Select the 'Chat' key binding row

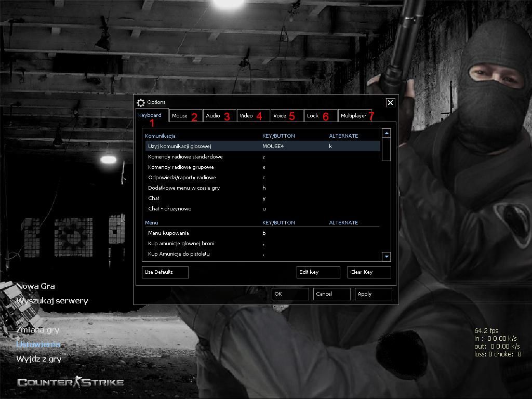(262, 198)
